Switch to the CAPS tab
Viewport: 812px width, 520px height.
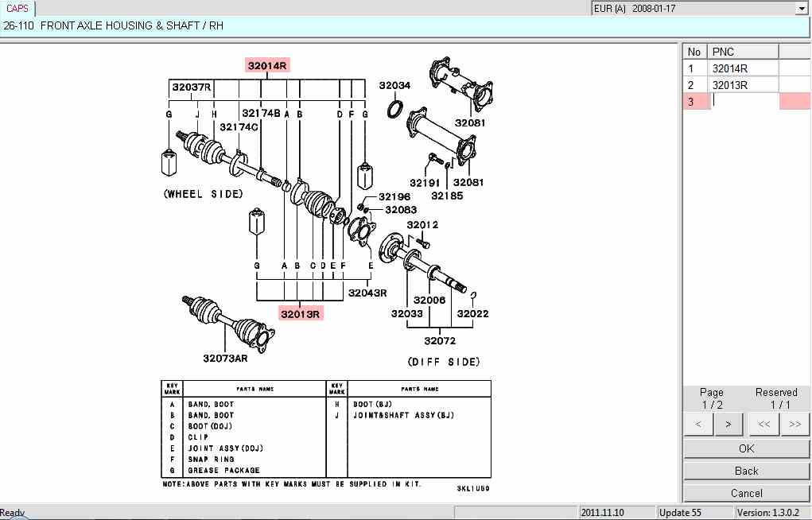pyautogui.click(x=17, y=8)
